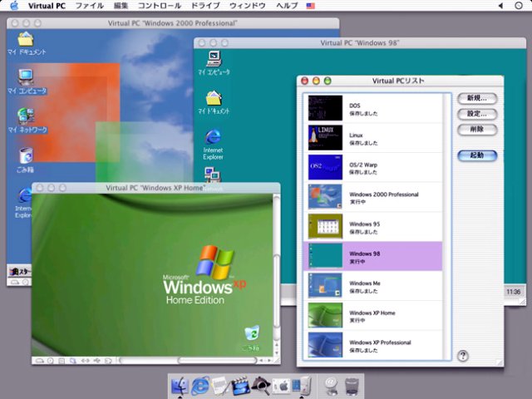Open Sherlock magnifying glass in Dock
532x399 pixels.
(x=260, y=385)
